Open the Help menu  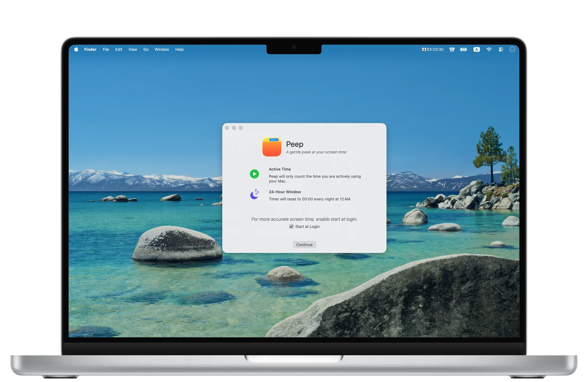179,49
